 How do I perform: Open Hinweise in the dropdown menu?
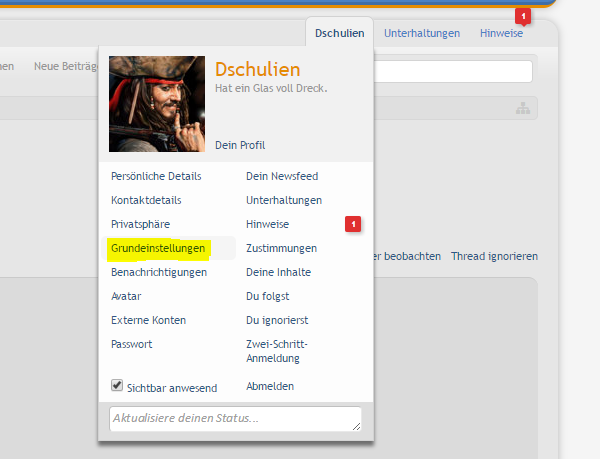(x=267, y=224)
